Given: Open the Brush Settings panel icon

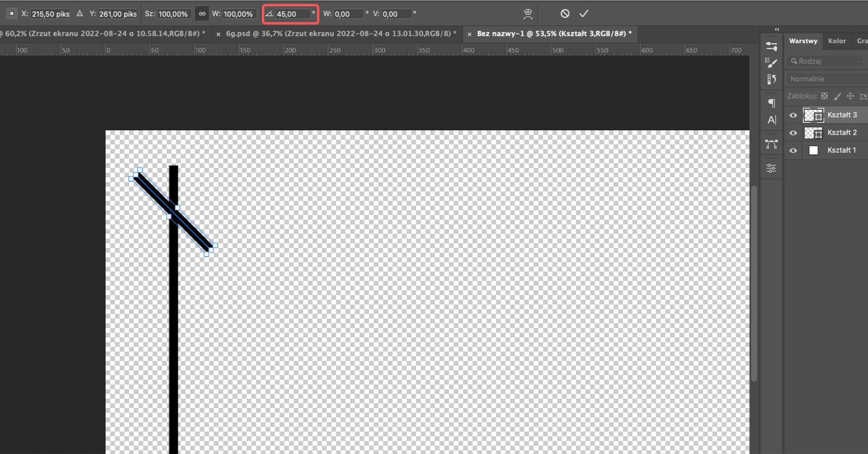Looking at the screenshot, I should tap(772, 46).
